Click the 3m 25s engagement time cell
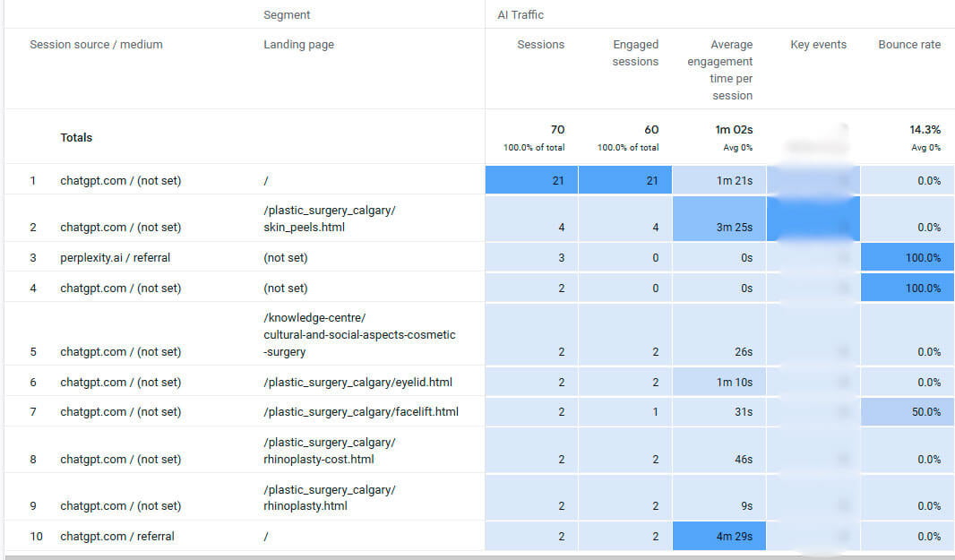Screen dimensions: 955x560 [734, 228]
